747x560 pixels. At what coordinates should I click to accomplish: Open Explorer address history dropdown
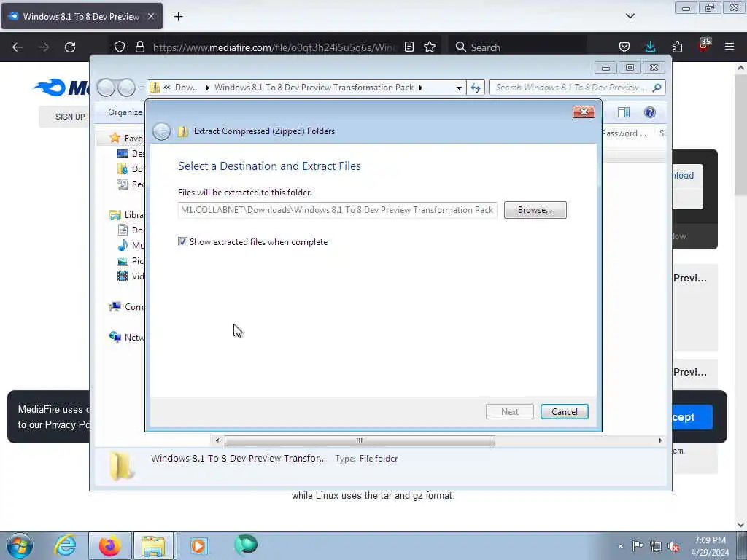point(459,87)
